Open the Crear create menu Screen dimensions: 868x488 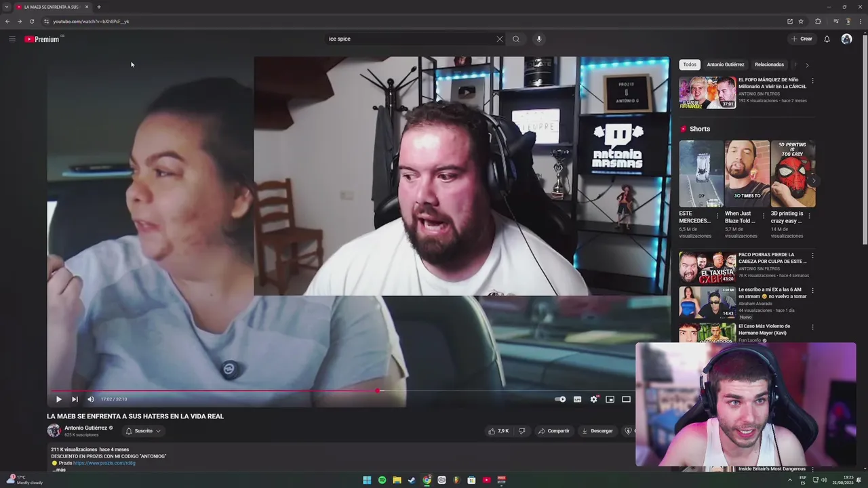point(802,39)
